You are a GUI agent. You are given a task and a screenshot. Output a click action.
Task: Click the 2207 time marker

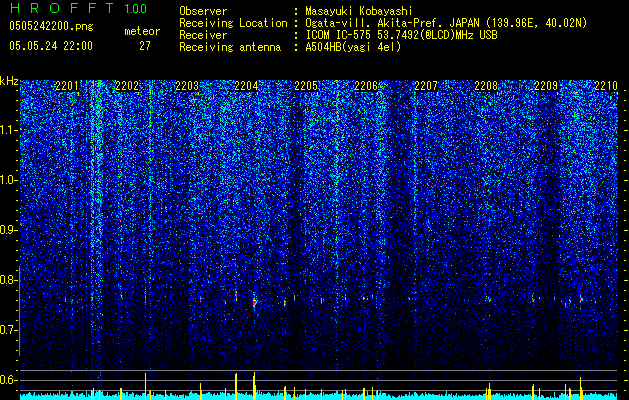click(426, 85)
